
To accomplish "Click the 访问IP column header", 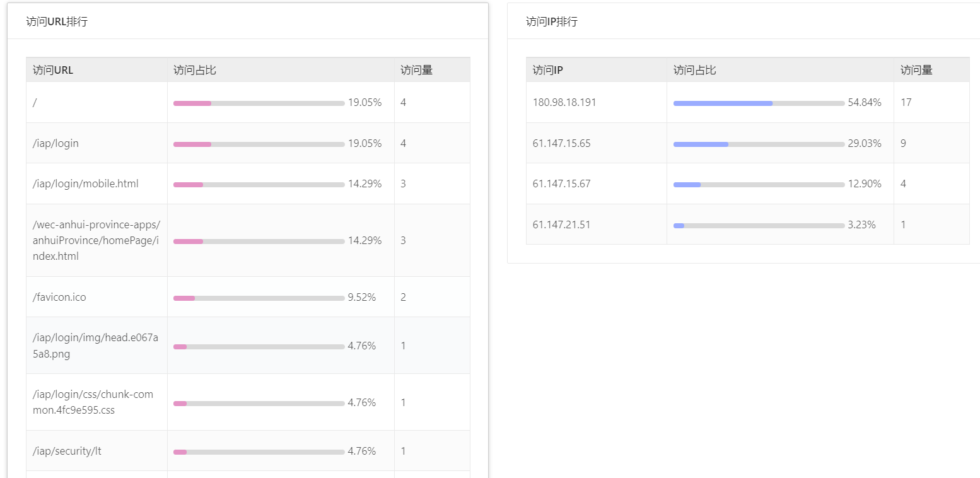I will [x=547, y=70].
